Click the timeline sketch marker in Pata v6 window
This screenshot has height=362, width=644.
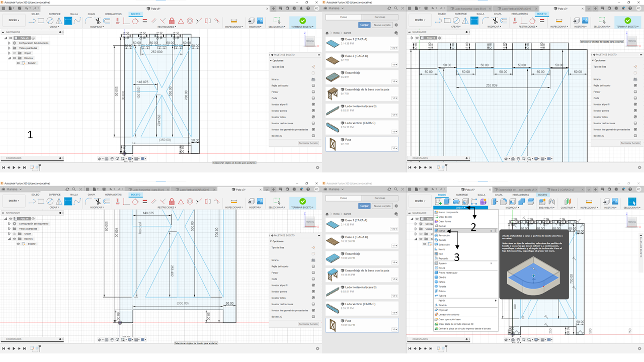[33, 167]
